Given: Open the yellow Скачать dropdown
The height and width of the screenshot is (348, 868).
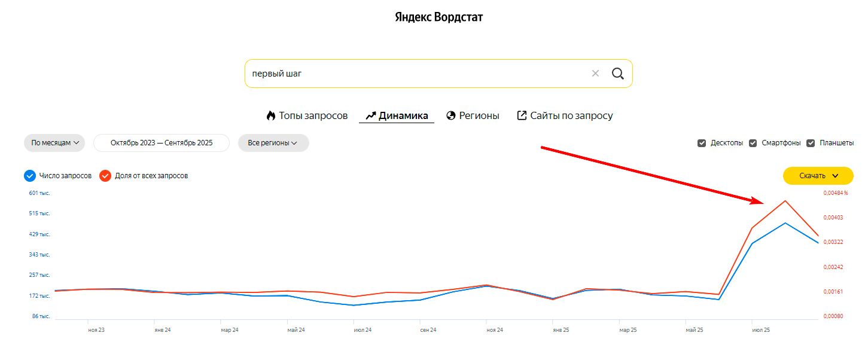Looking at the screenshot, I should point(818,176).
